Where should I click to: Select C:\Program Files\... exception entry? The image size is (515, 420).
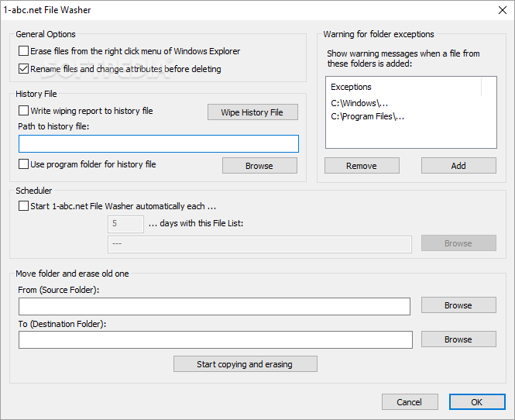coord(368,116)
